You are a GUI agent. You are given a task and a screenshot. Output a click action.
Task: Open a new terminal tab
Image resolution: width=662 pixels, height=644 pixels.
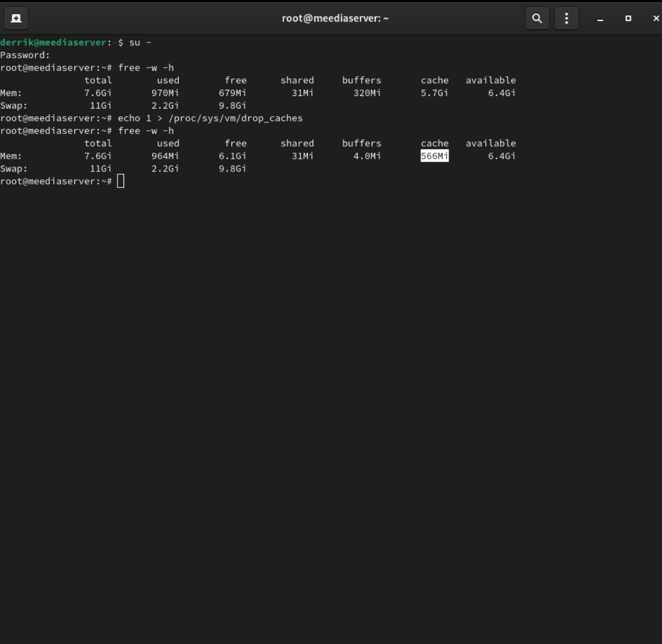tap(16, 18)
